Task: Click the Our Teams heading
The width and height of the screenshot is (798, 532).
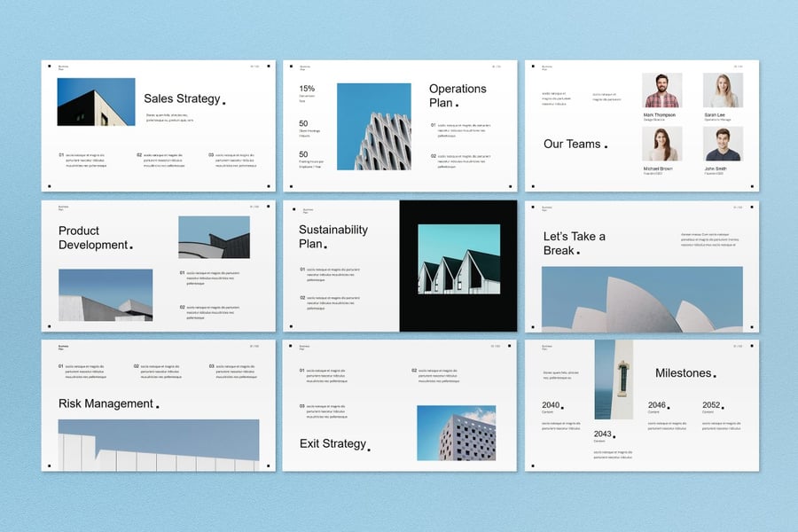Action: tap(572, 144)
